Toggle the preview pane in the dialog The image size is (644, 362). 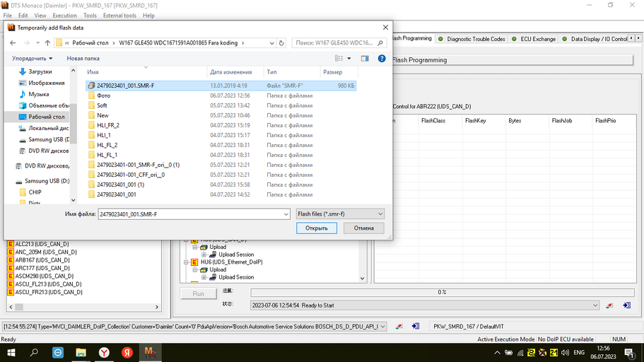pyautogui.click(x=365, y=59)
